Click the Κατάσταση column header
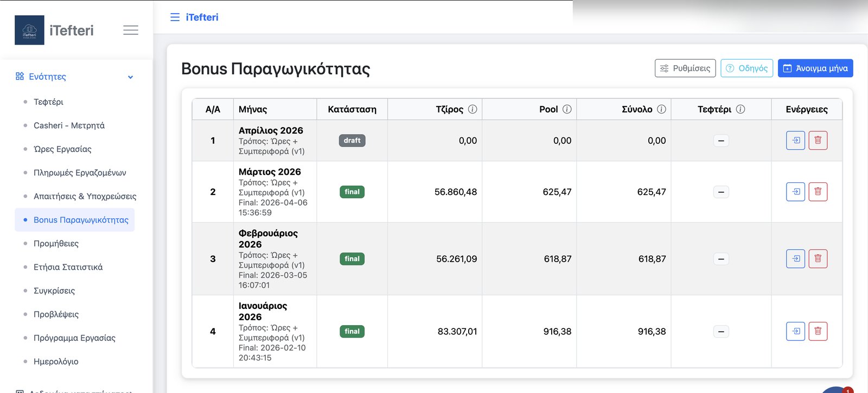The width and height of the screenshot is (868, 393). [352, 109]
